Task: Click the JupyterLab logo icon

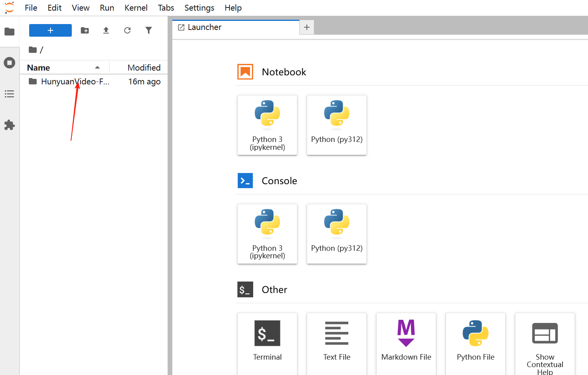Action: click(9, 7)
